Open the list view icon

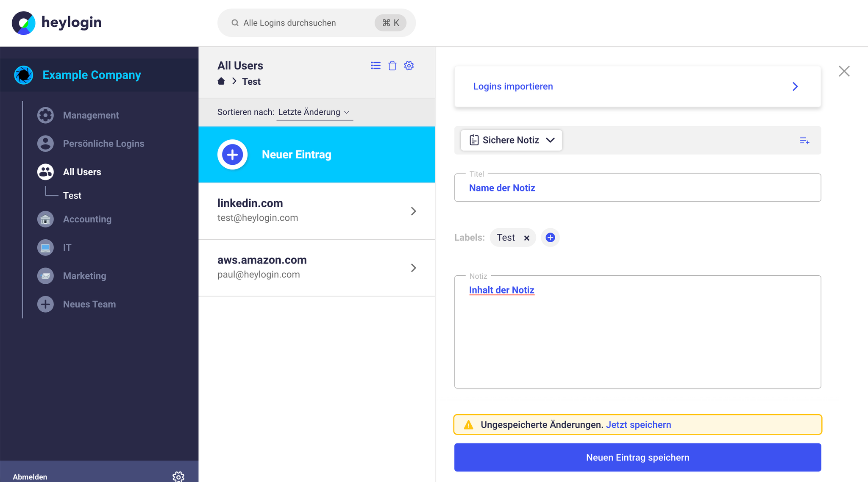[376, 66]
